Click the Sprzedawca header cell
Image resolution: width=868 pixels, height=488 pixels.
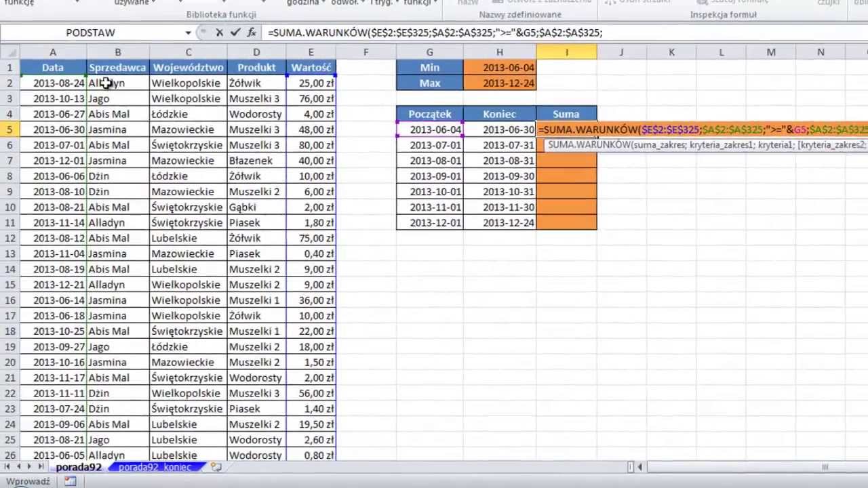[x=117, y=67]
